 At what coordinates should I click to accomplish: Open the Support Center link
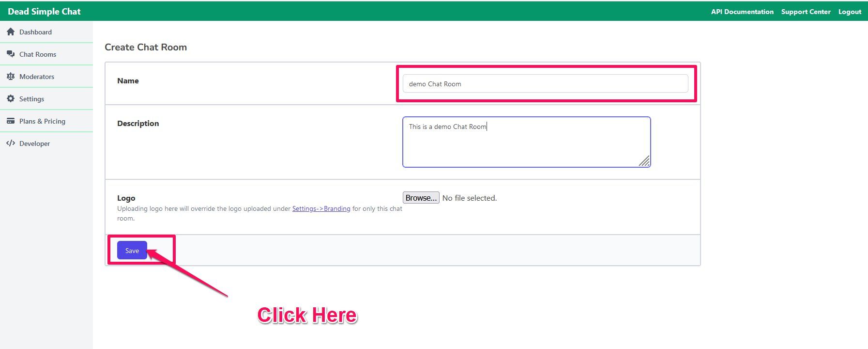(806, 12)
